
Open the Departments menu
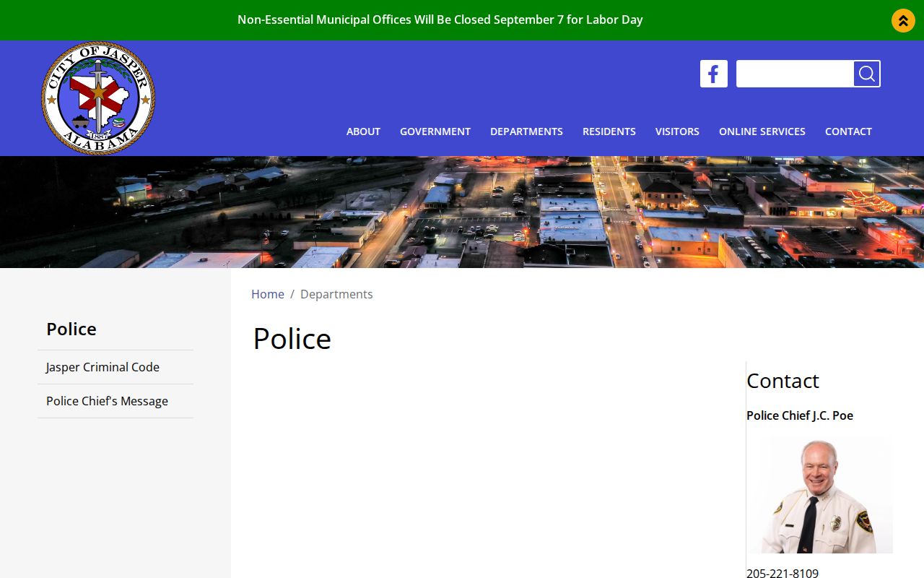[x=526, y=131]
